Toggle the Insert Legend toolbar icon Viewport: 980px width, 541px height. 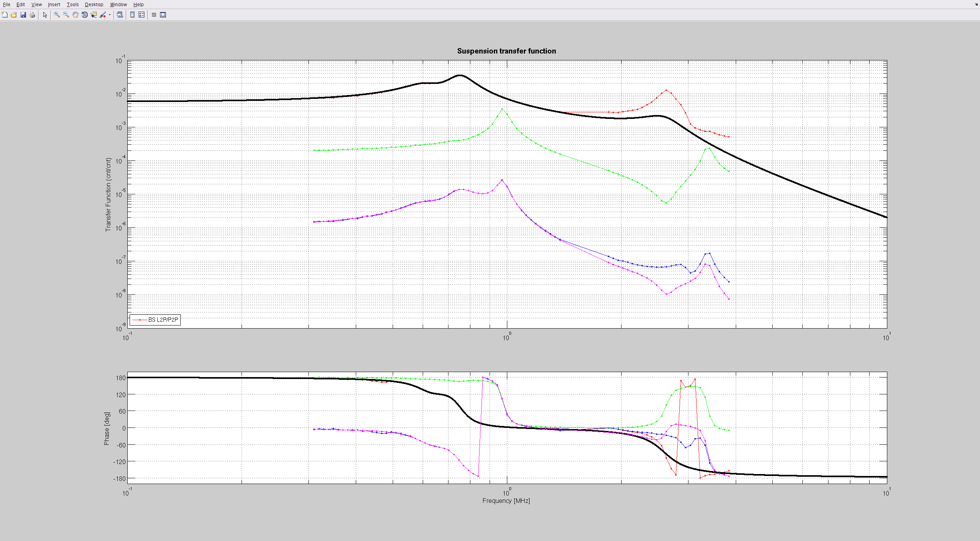(x=142, y=15)
